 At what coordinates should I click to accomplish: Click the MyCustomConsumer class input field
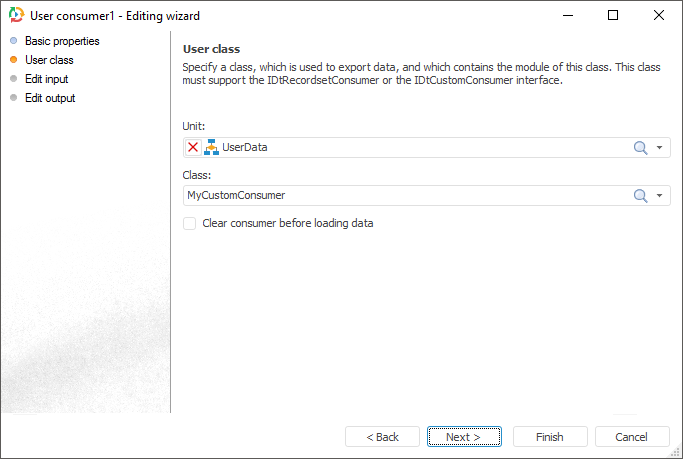pyautogui.click(x=400, y=196)
